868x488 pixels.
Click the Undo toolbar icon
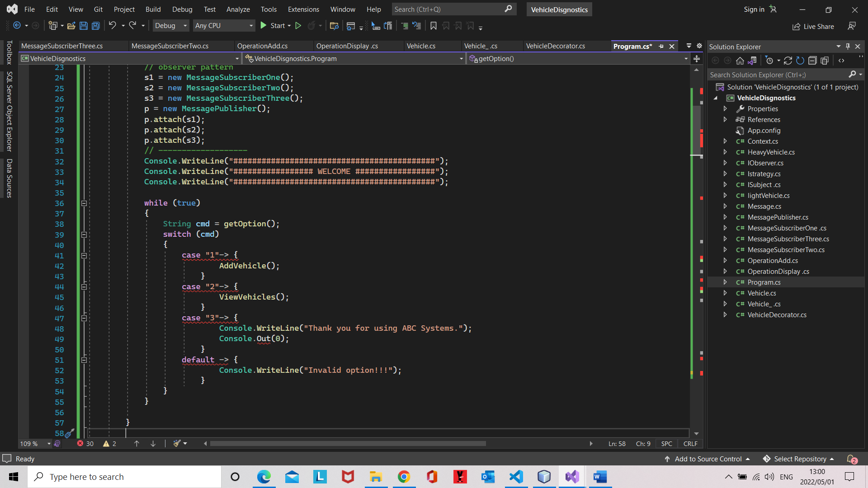point(112,26)
